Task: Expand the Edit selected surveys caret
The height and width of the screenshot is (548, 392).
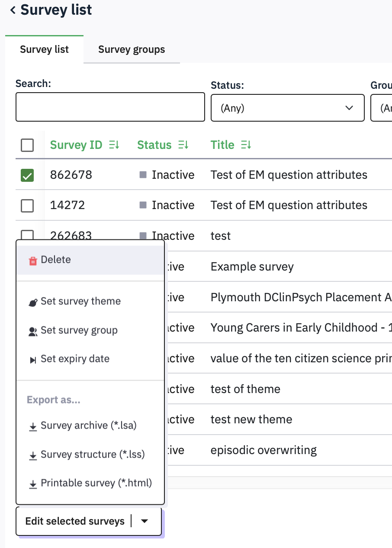Action: point(145,521)
